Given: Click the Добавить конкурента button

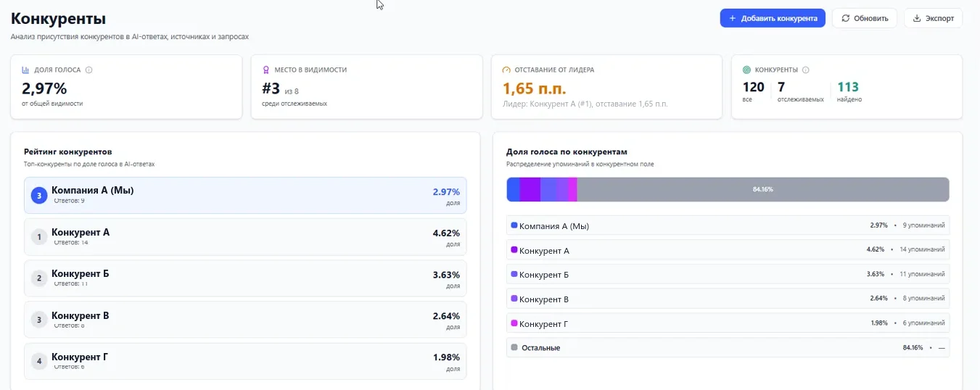Looking at the screenshot, I should pos(773,18).
